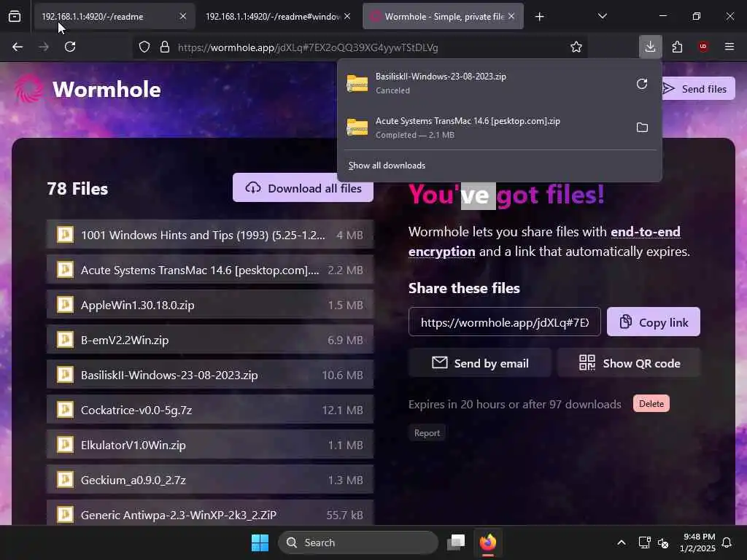Open the extensions puzzle-piece icon
Viewport: 747px width, 560px height.
(x=677, y=47)
